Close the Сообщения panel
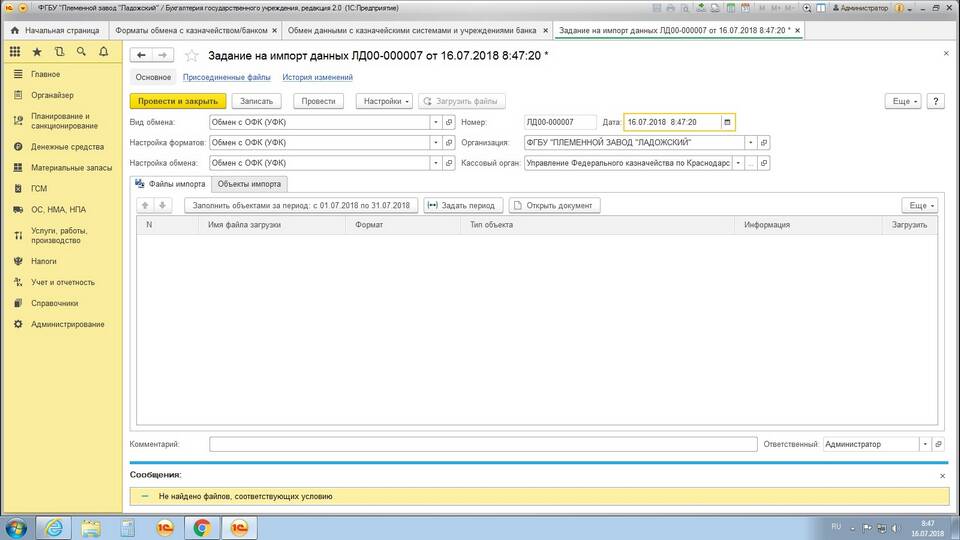Screen dimensions: 960x540 point(942,476)
